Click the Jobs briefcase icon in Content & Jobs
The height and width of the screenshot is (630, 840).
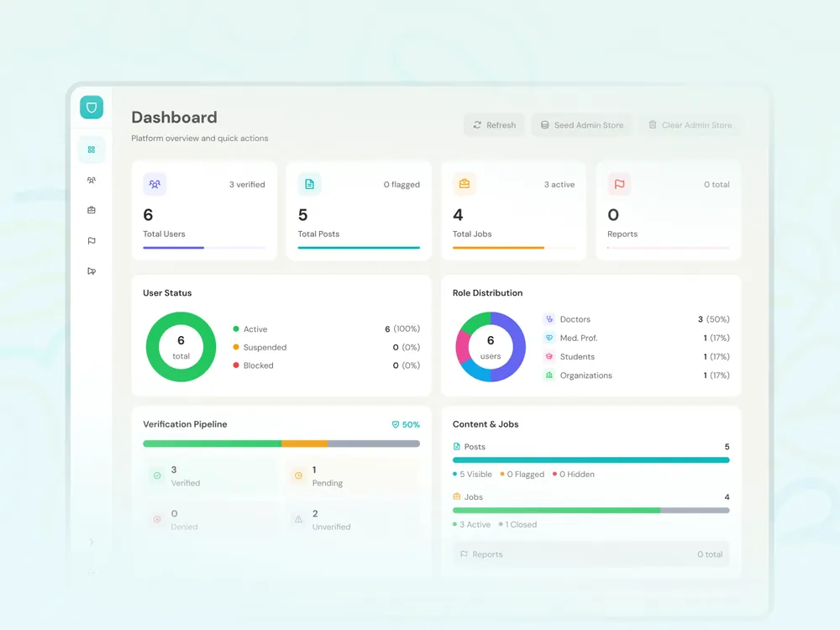click(456, 496)
